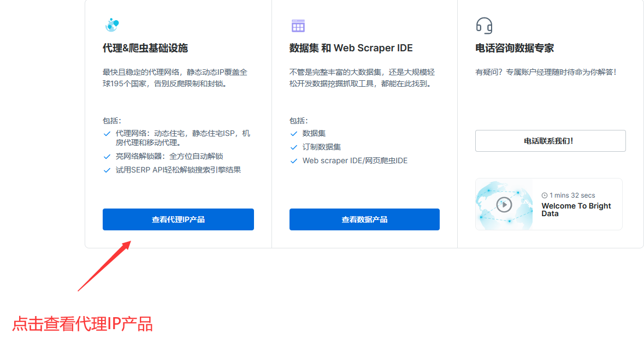Click the 查看代理IP产品 button

tap(178, 219)
